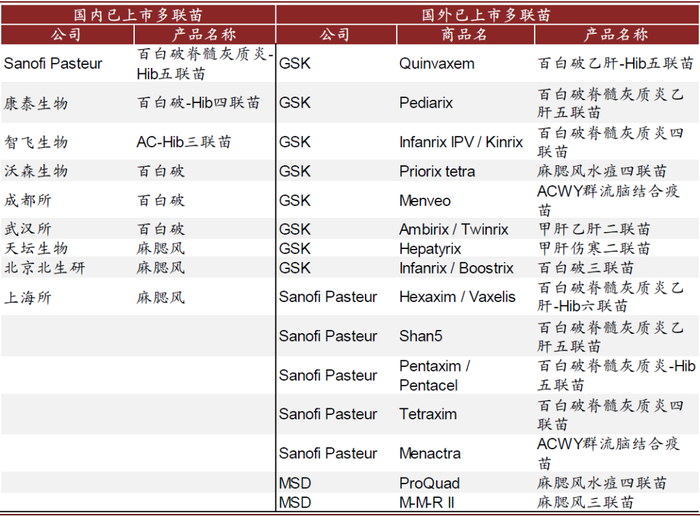Select the product '甲肝乙肝二联苗'
The height and width of the screenshot is (516, 700).
pos(594,229)
